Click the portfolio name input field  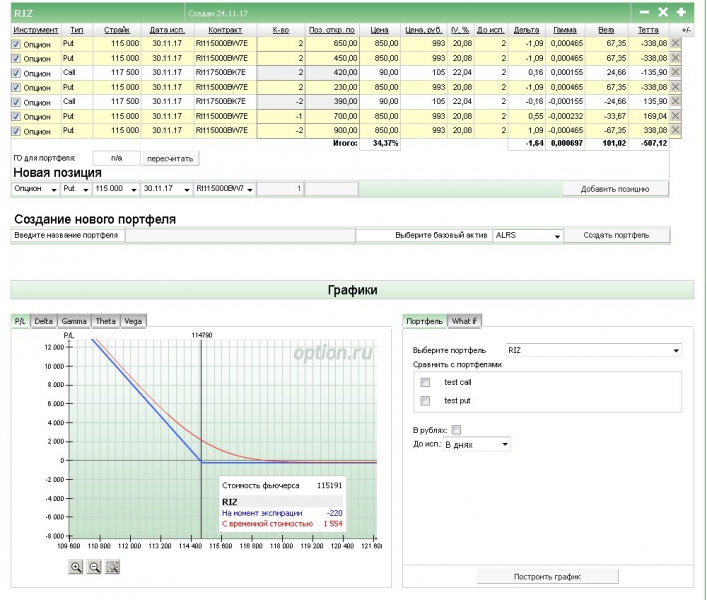pos(238,235)
